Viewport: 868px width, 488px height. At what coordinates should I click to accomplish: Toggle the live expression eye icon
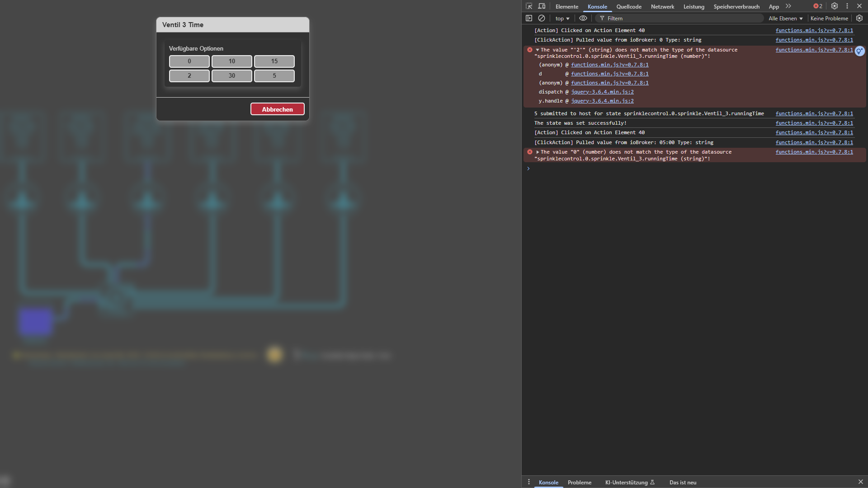[583, 19]
